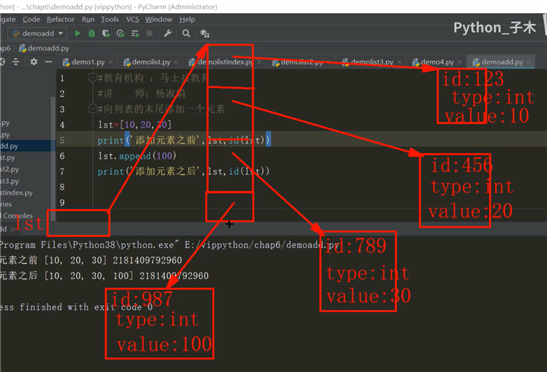The image size is (547, 372).
Task: Open demoadd run configuration dropdown
Action: pos(37,34)
